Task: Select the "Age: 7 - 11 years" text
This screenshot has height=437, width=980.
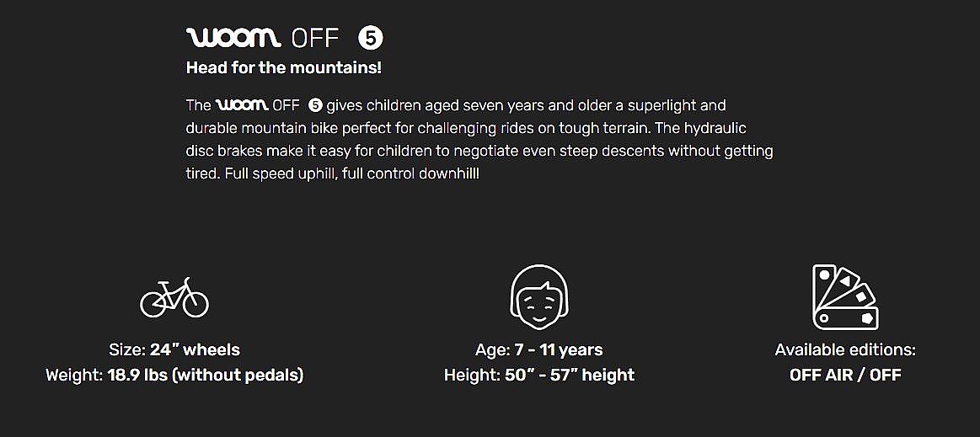Action: point(539,349)
